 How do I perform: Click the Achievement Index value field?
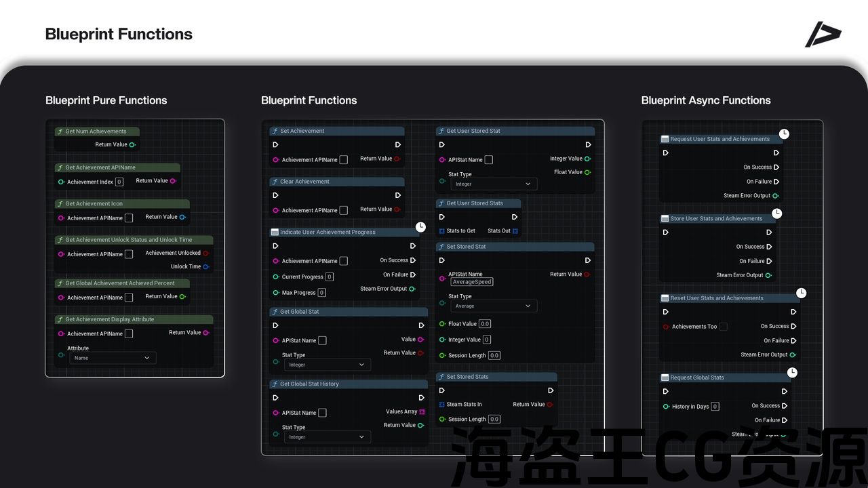pos(119,182)
